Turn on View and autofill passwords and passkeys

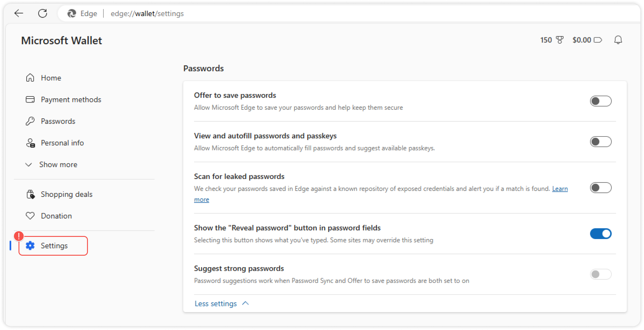[601, 141]
